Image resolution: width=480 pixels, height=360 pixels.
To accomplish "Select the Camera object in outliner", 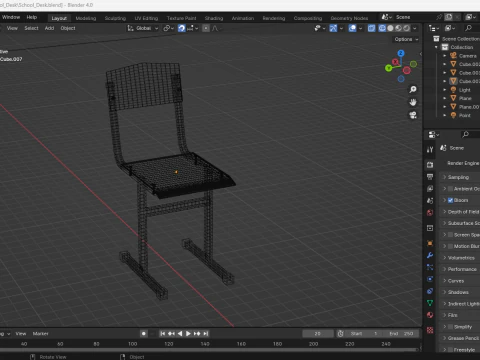I will [x=467, y=56].
